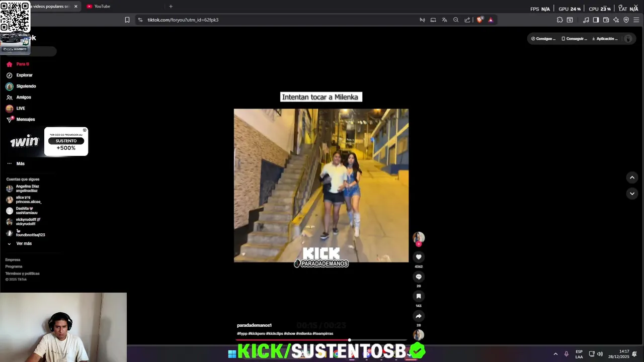Viewport: 644px width, 362px height.
Task: Open the Brave VPN shield icon
Action: 626,20
